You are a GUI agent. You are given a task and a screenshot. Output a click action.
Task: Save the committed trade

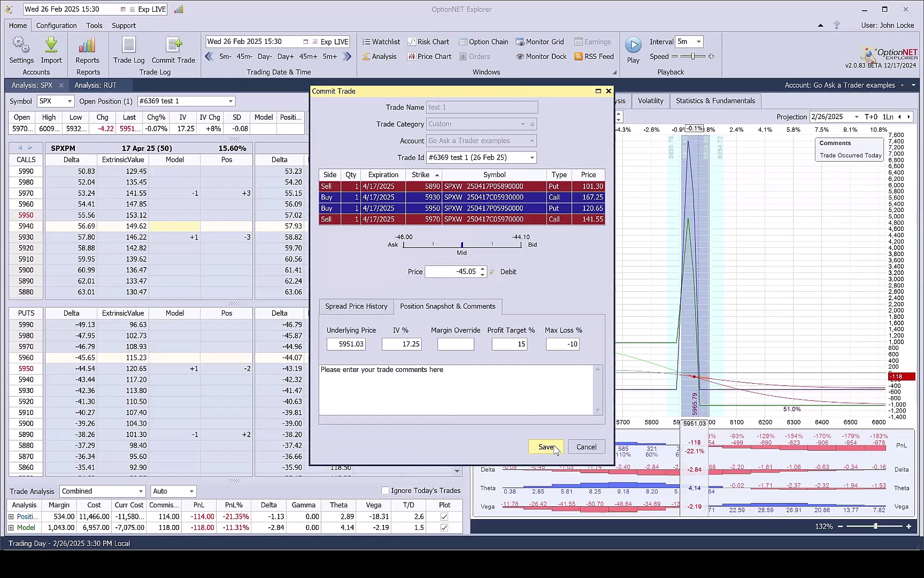coord(546,447)
